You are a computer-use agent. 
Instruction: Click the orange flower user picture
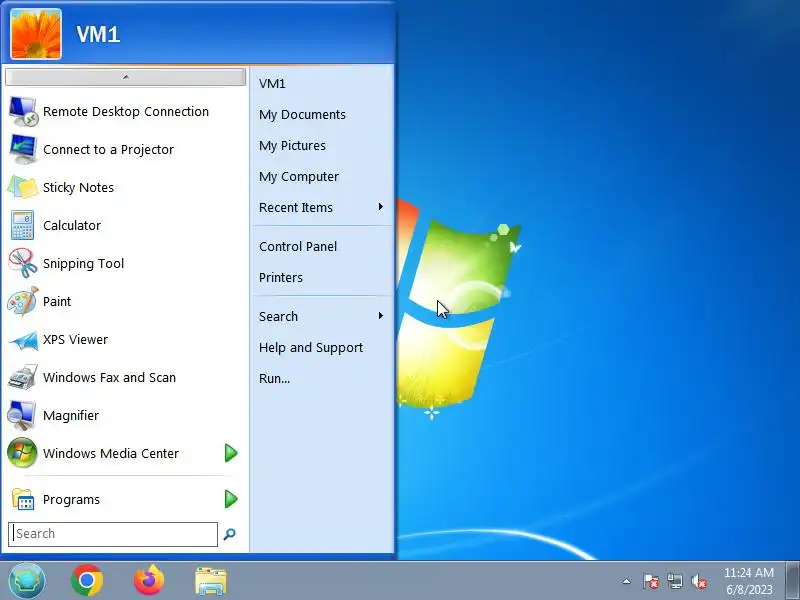36,34
